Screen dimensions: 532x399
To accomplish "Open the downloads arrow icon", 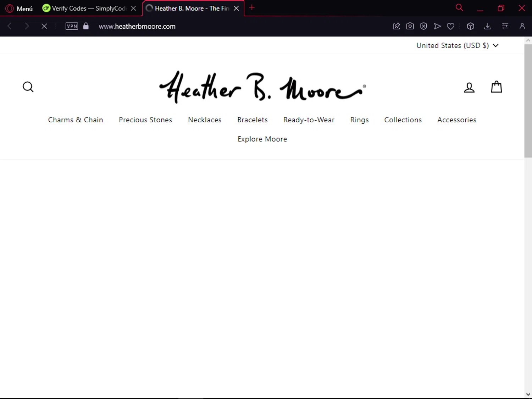I will coord(488,26).
